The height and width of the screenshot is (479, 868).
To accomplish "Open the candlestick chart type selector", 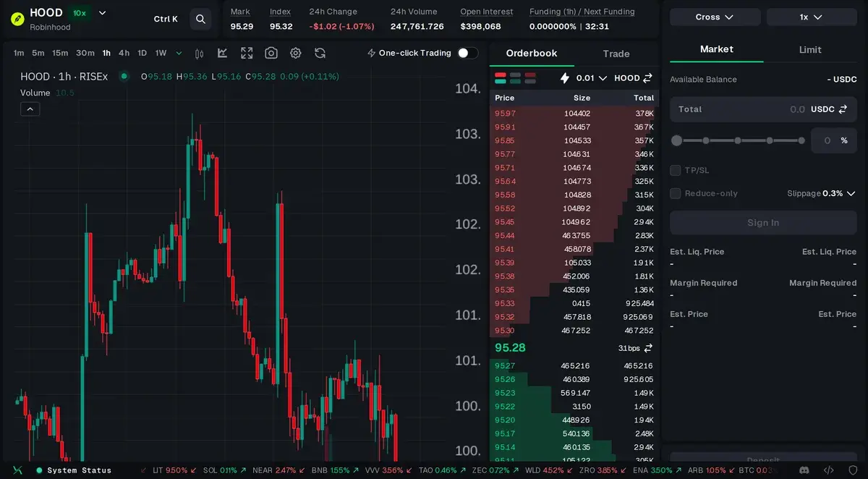I will (200, 53).
